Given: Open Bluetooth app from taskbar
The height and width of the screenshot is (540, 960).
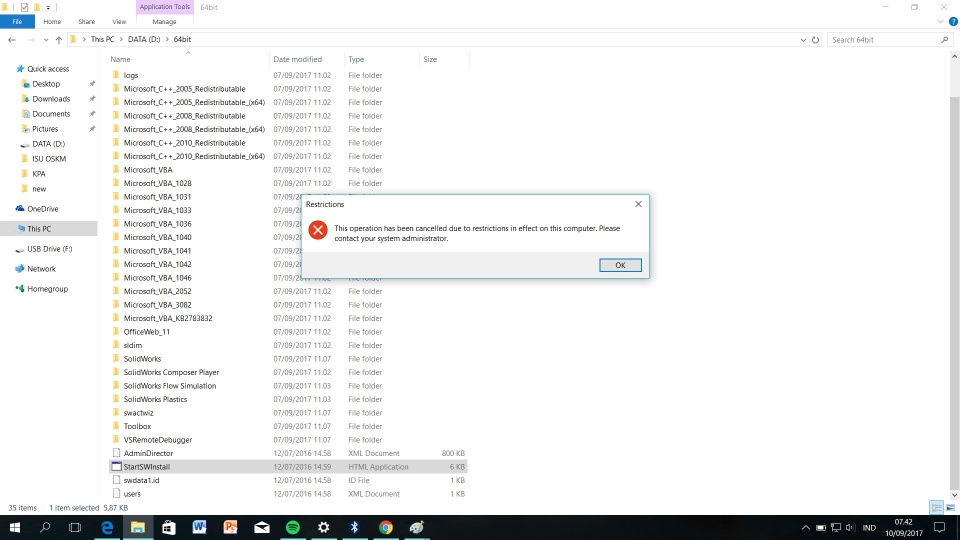Looking at the screenshot, I should pos(354,527).
